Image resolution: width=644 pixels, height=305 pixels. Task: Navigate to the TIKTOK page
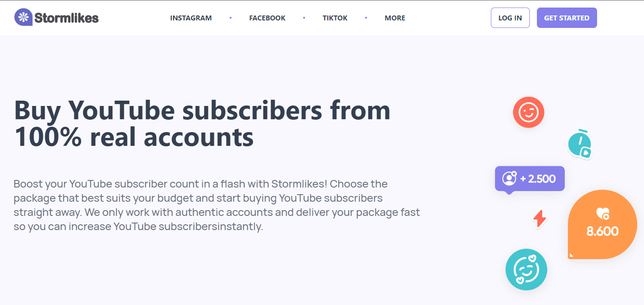coord(335,18)
